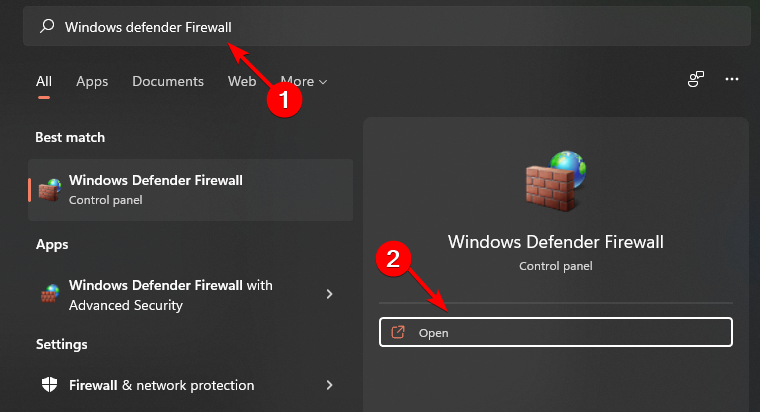Switch to the Apps filter tab
Viewport: 760px width, 412px height.
tap(92, 81)
